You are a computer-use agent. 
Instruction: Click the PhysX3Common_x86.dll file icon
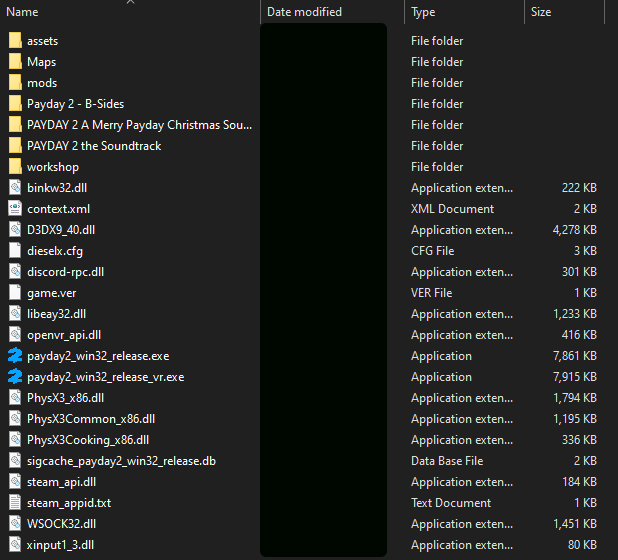(15, 419)
